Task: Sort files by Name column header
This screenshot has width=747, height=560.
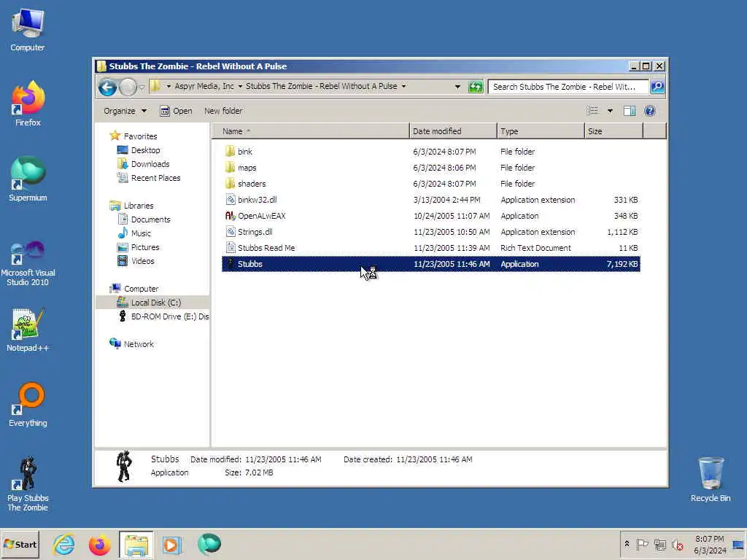Action: click(x=311, y=131)
